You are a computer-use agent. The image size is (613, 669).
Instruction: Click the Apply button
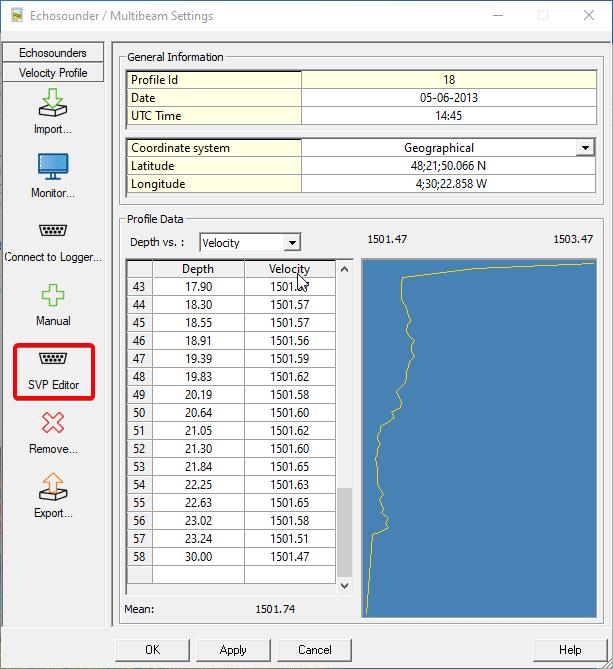[x=233, y=650]
